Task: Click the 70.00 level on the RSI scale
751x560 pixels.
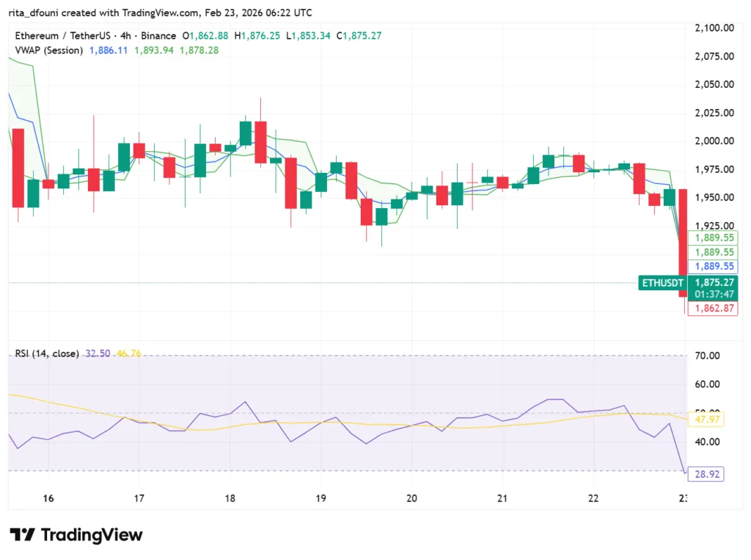Action: 708,356
